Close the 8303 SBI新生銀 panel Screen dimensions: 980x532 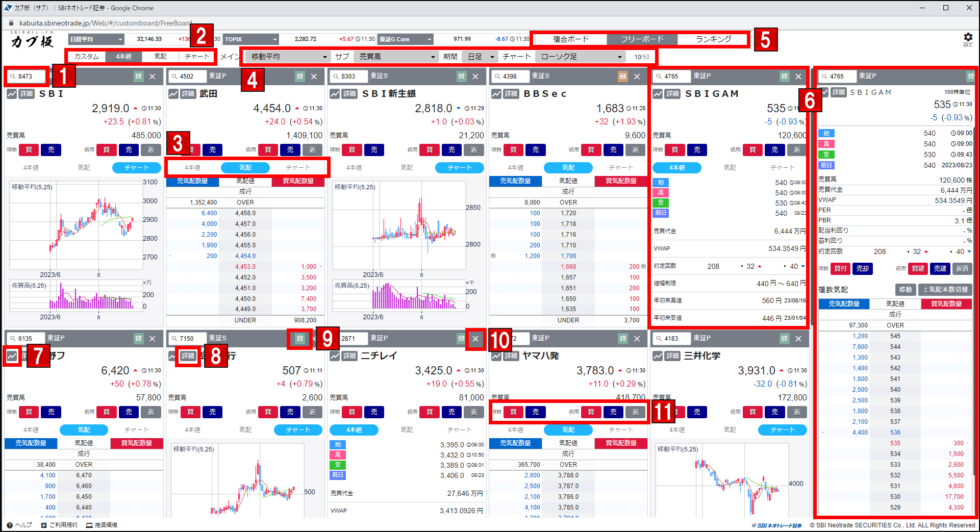(x=475, y=77)
